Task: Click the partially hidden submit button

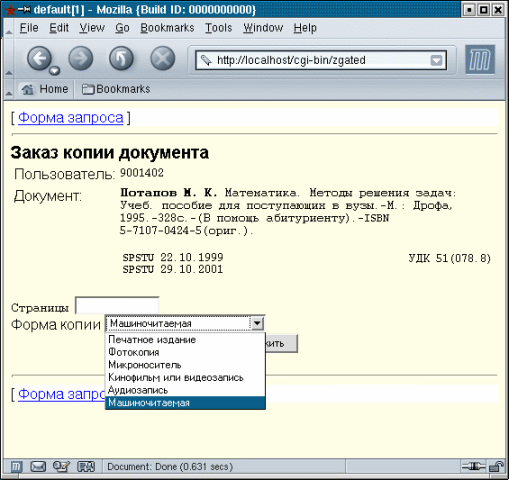Action: coord(281,343)
